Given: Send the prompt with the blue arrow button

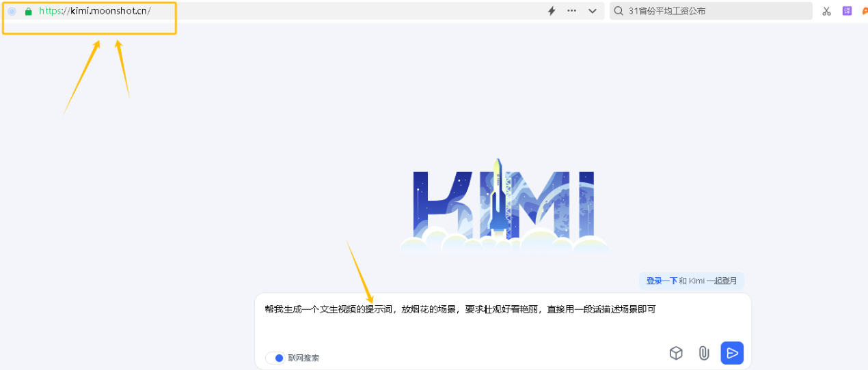Looking at the screenshot, I should pyautogui.click(x=732, y=353).
